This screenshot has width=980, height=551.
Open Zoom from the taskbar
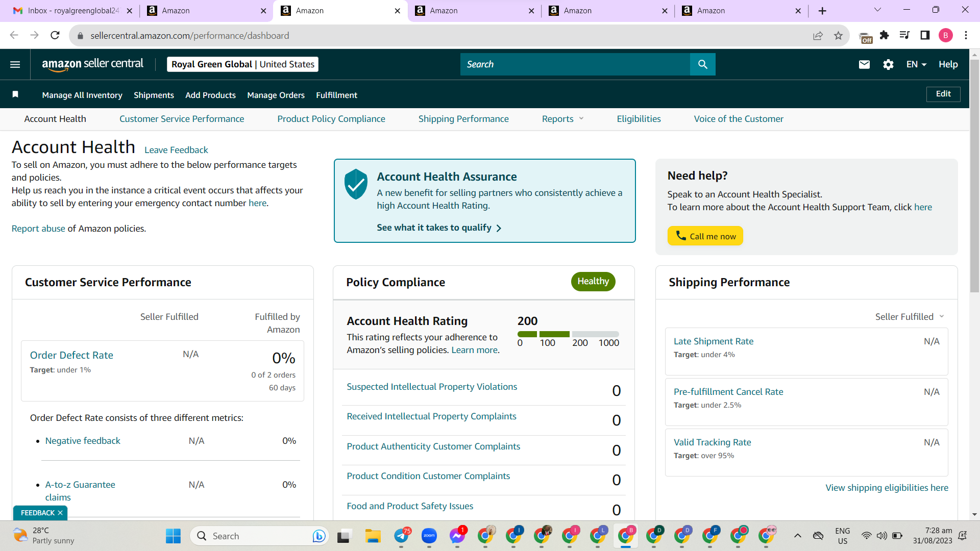click(429, 536)
